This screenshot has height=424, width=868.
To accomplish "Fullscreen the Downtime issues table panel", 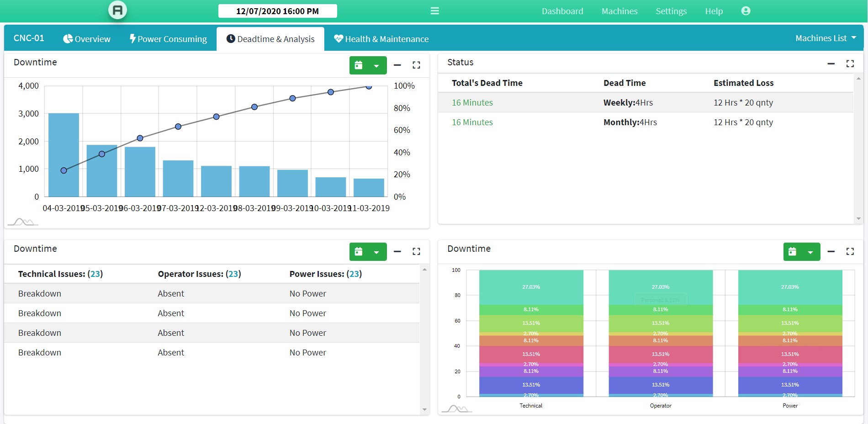I will coord(416,252).
